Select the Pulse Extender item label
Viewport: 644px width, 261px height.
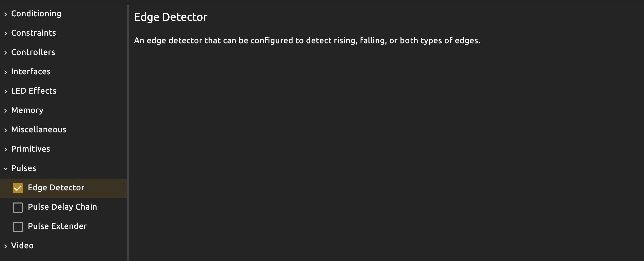57,226
